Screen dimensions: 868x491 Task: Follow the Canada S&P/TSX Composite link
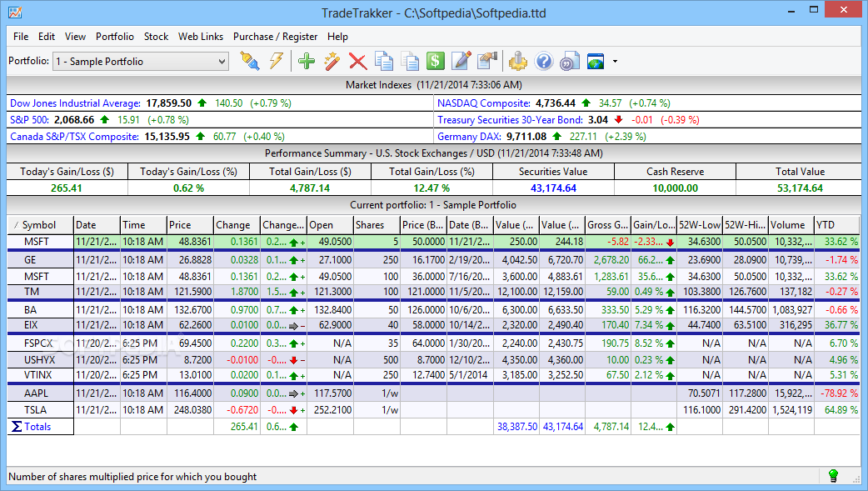pyautogui.click(x=75, y=137)
